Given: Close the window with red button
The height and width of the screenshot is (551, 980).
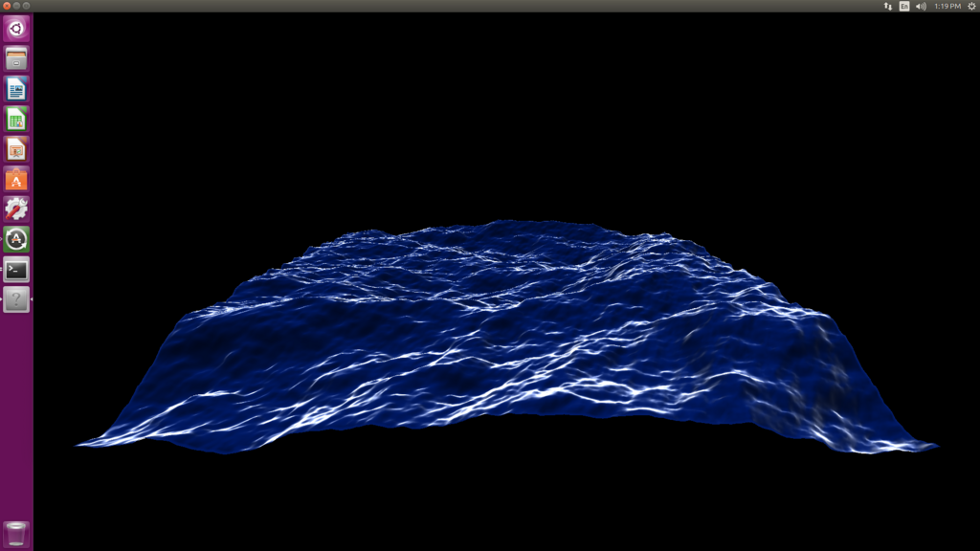Looking at the screenshot, I should (x=7, y=6).
